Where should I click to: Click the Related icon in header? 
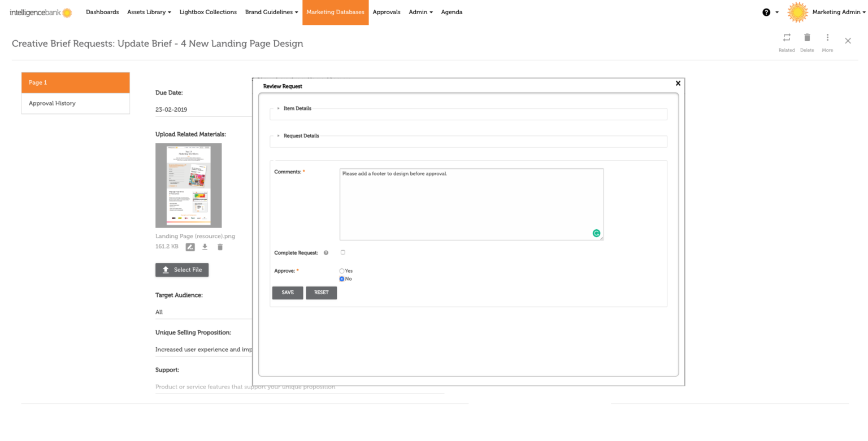[x=786, y=38]
